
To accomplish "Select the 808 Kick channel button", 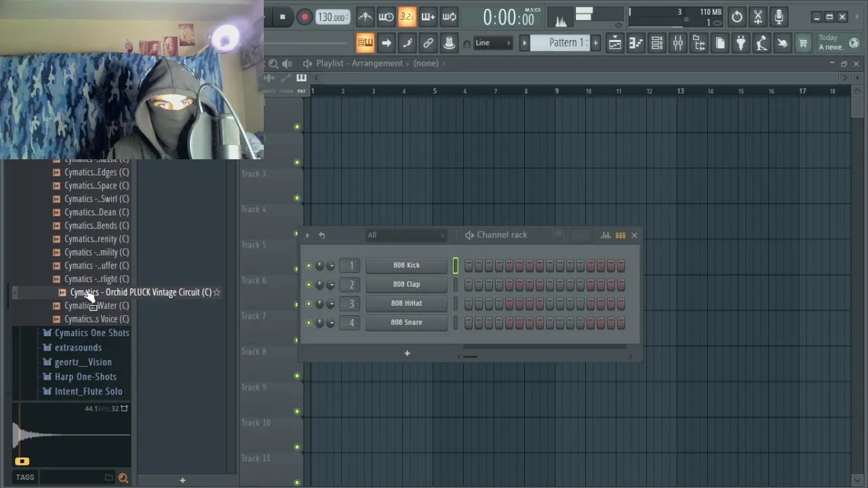I will [x=406, y=265].
